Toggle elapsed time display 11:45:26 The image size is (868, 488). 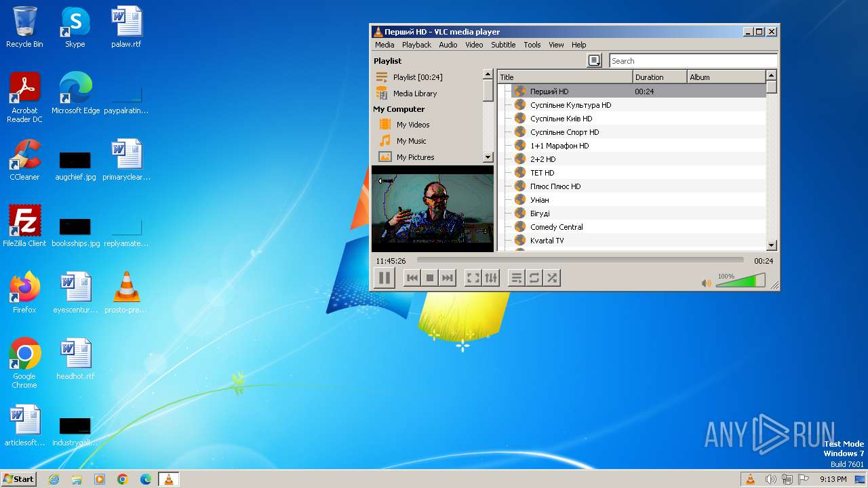point(391,261)
